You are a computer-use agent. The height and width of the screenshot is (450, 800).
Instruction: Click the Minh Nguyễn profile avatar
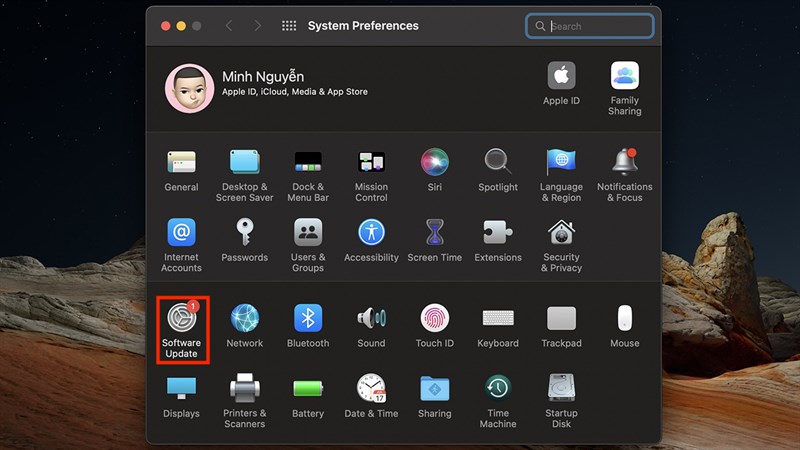(x=189, y=88)
